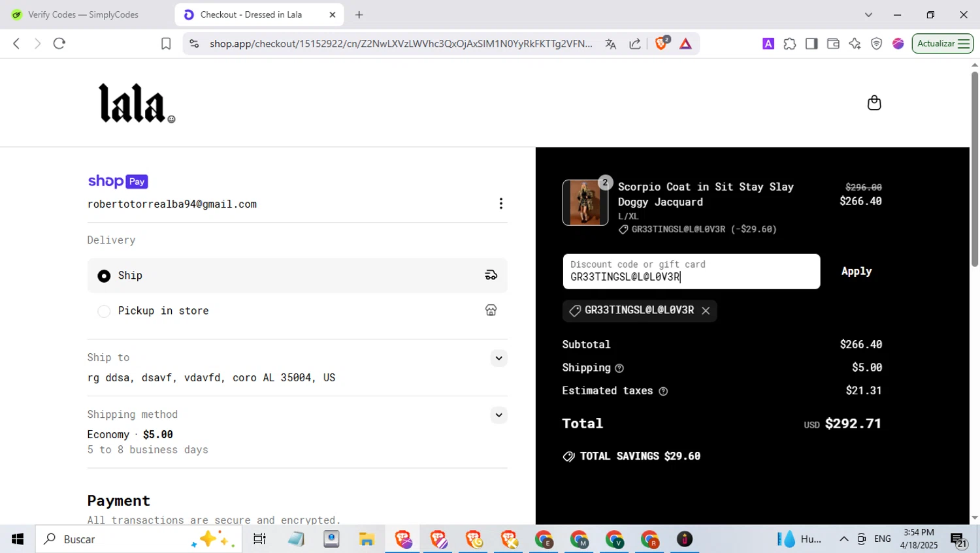Show hidden system tray icons chevron
The height and width of the screenshot is (553, 980).
tap(843, 539)
